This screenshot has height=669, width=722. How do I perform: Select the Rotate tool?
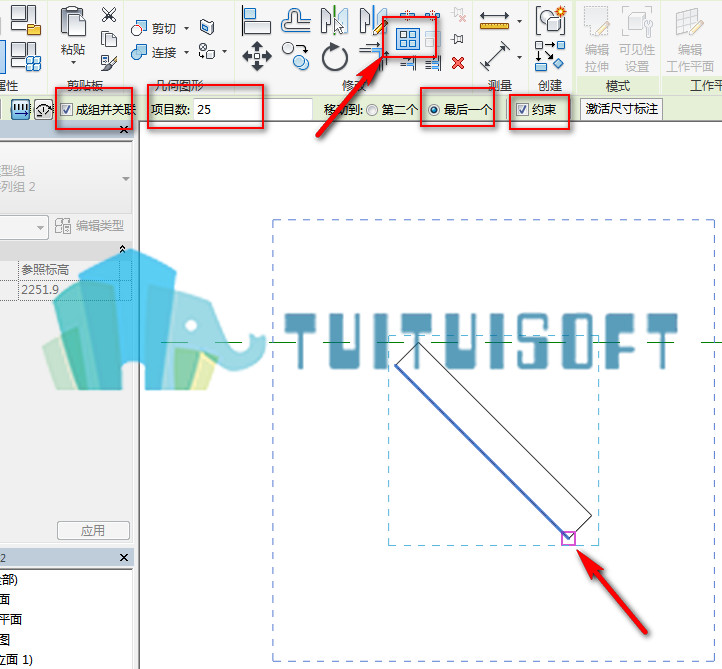pos(335,57)
